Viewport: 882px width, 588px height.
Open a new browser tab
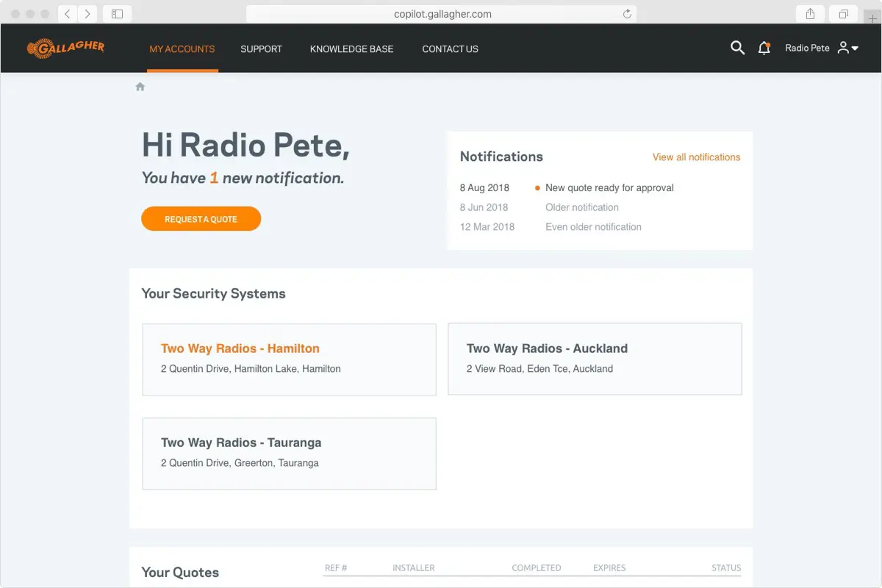872,18
